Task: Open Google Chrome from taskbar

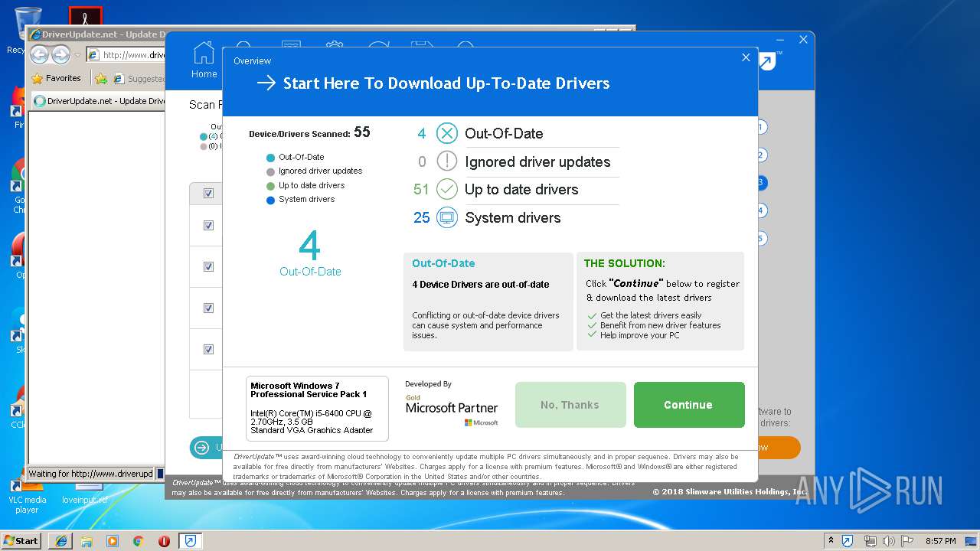Action: (138, 541)
